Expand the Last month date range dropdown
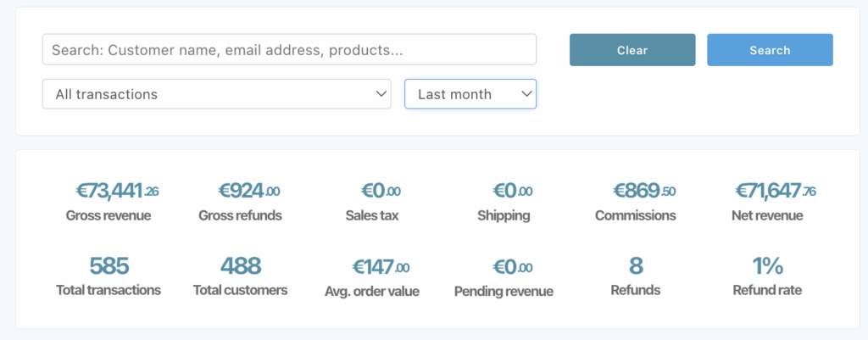Image resolution: width=868 pixels, height=340 pixels. click(470, 94)
